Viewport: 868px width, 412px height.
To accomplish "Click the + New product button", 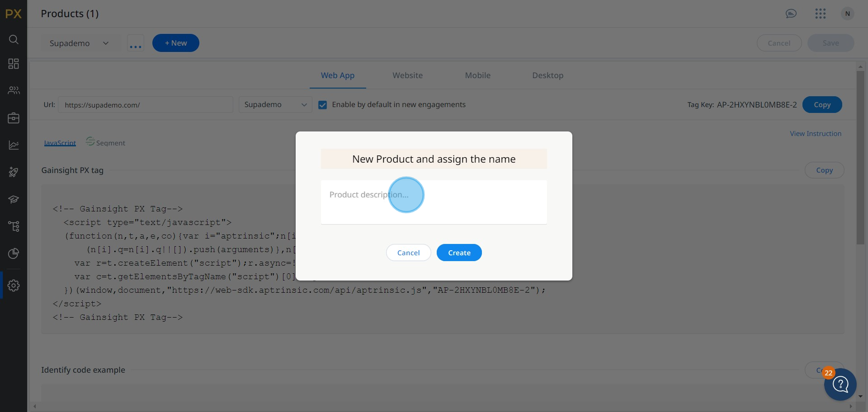I will pos(176,43).
